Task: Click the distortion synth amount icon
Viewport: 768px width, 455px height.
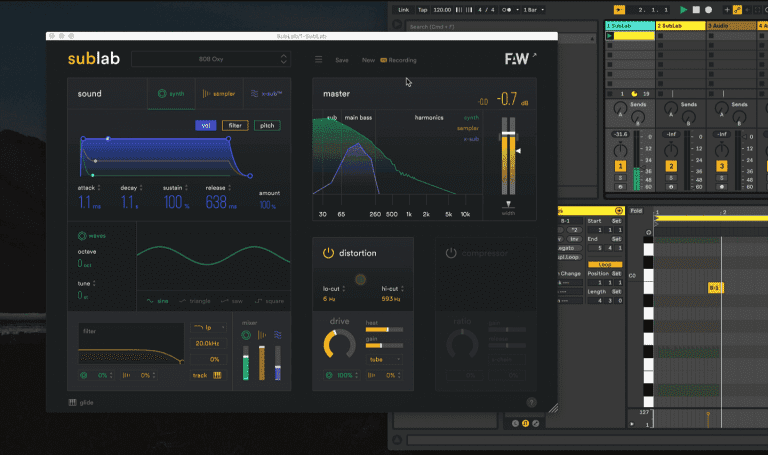Action: 329,376
